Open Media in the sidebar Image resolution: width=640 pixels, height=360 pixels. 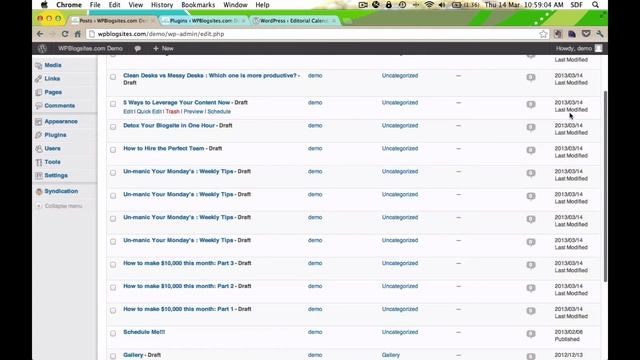pyautogui.click(x=53, y=65)
